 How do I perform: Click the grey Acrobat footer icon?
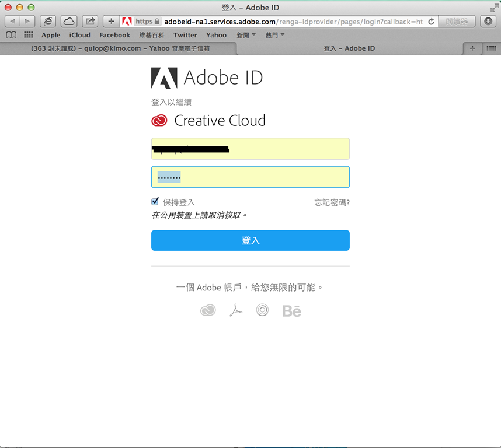pos(236,310)
